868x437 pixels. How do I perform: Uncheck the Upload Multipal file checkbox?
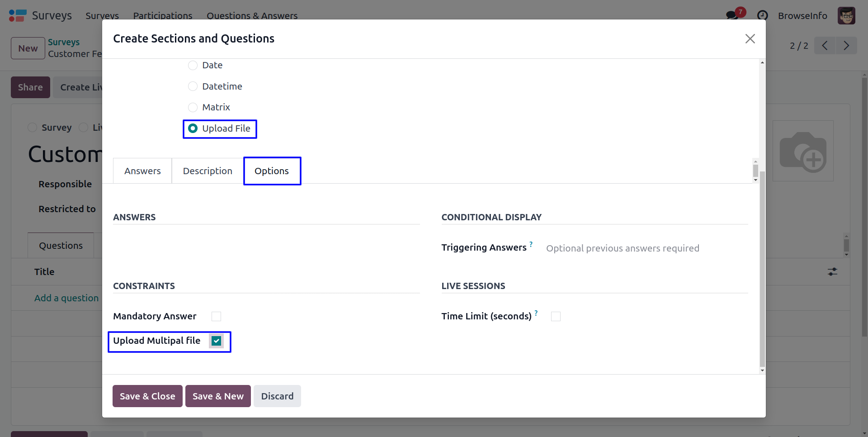point(217,341)
